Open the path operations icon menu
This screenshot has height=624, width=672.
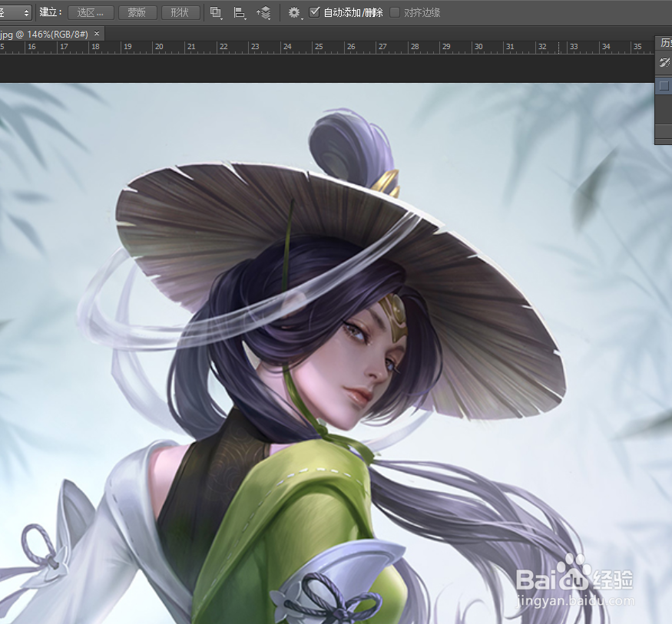[216, 13]
